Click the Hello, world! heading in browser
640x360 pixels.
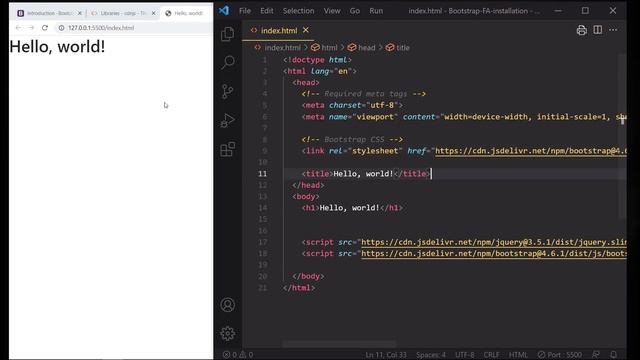[57, 47]
